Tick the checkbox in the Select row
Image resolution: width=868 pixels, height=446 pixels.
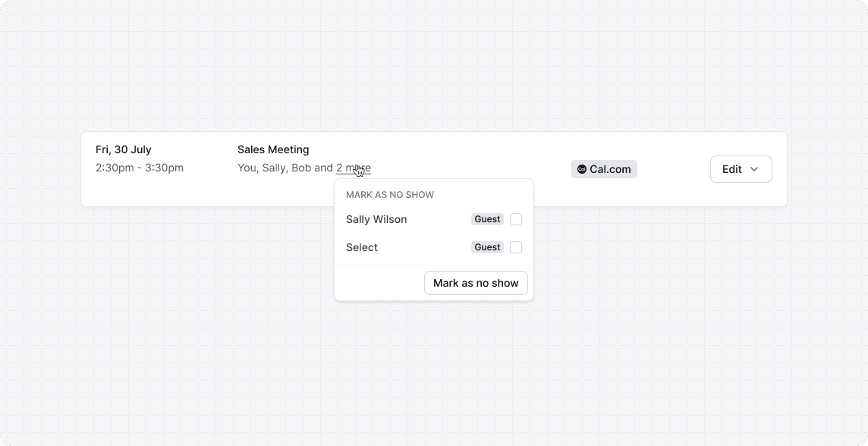515,247
